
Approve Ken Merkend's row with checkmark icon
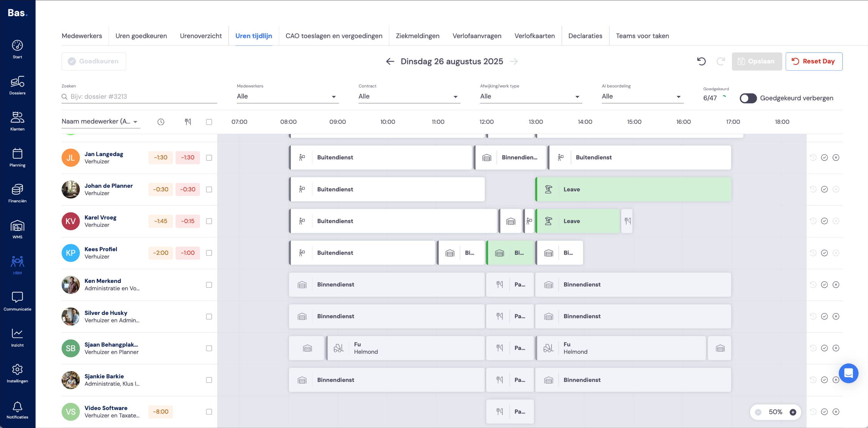coord(824,285)
